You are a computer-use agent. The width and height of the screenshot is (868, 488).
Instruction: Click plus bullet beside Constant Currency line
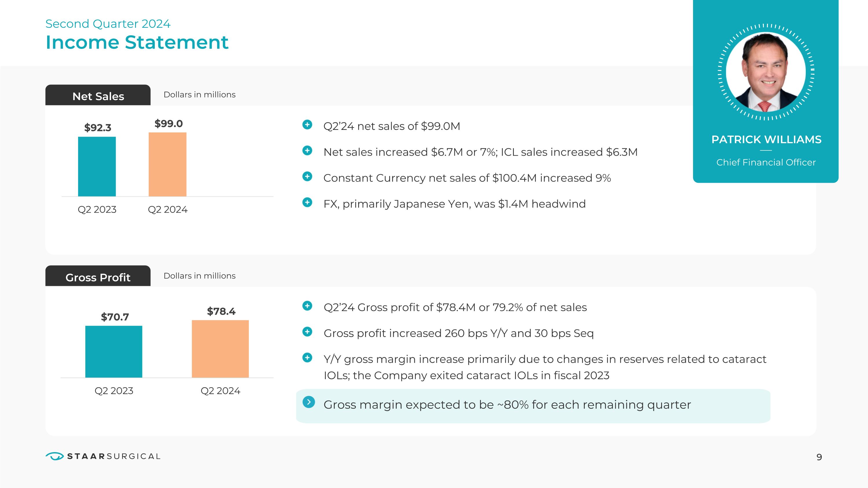(307, 176)
